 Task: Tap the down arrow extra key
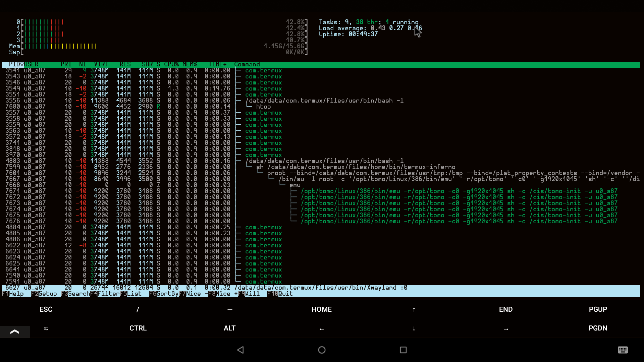click(414, 328)
